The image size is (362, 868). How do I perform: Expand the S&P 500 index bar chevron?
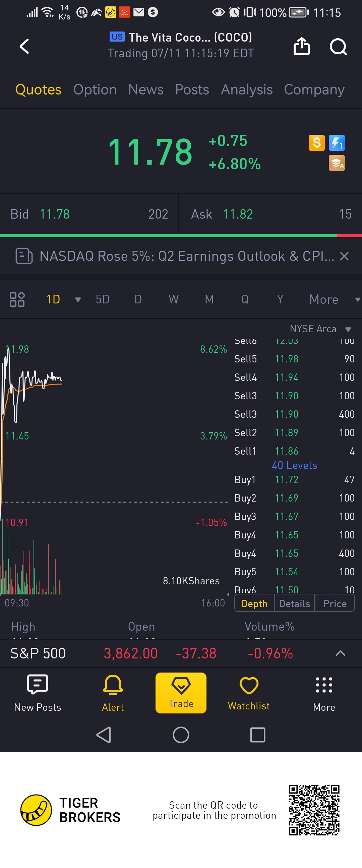(341, 653)
